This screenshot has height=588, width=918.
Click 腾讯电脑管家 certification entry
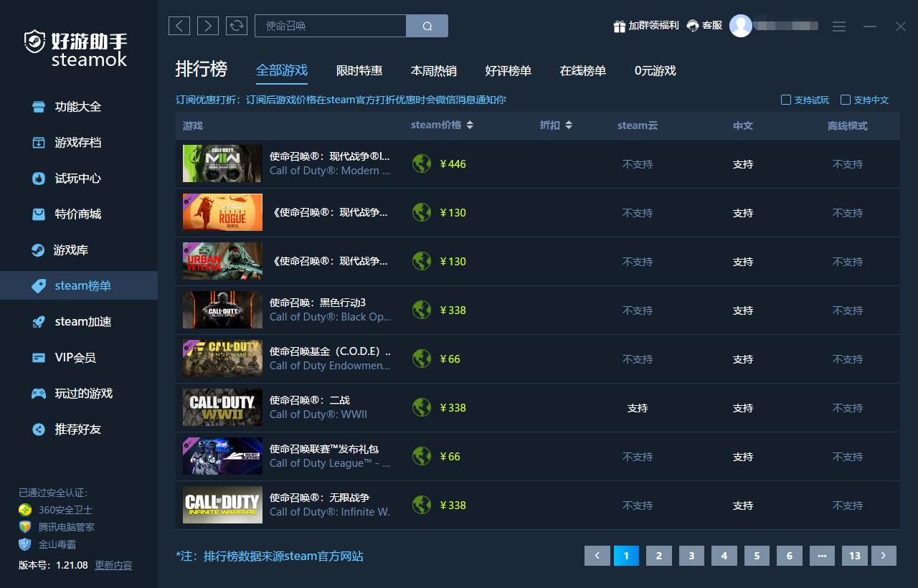(57, 527)
